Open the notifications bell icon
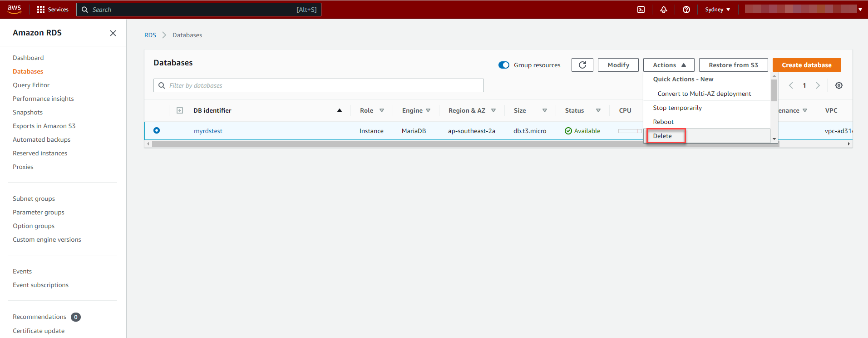The width and height of the screenshot is (868, 338). click(x=664, y=10)
